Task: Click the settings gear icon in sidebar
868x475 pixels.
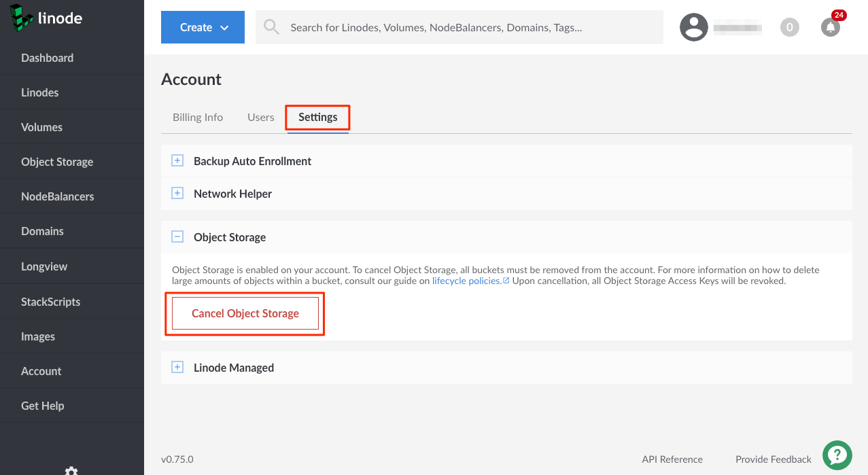Action: click(x=71, y=470)
